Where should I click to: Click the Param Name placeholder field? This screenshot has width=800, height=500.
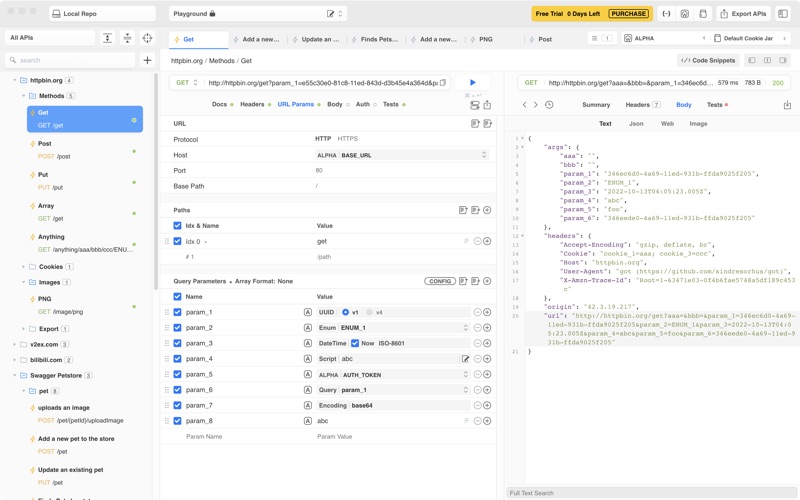click(x=204, y=437)
